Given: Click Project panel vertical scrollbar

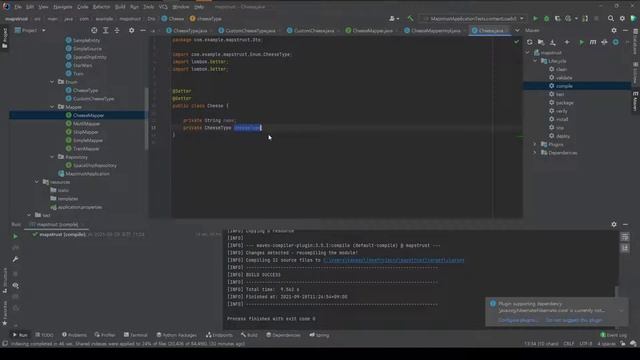Looking at the screenshot, I should click(x=147, y=118).
